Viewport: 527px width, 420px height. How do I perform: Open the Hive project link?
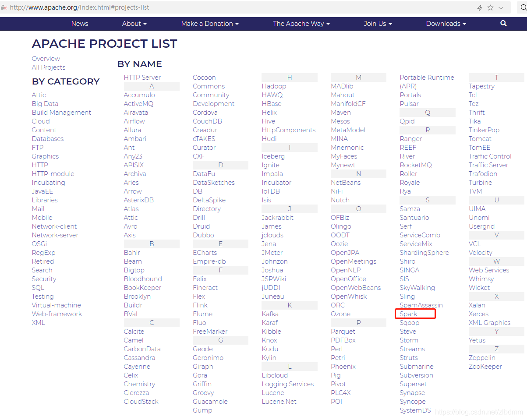click(x=269, y=121)
